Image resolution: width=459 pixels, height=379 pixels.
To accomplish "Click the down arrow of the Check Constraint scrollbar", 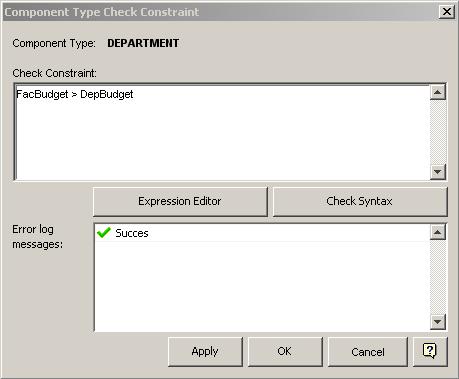I will [438, 172].
